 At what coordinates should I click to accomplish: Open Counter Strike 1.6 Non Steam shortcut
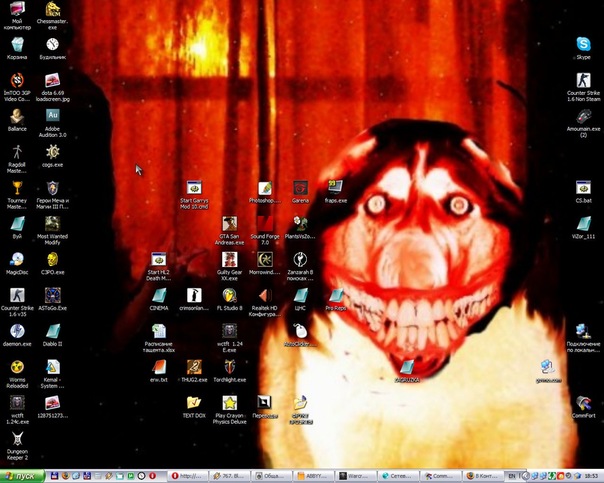[x=583, y=87]
